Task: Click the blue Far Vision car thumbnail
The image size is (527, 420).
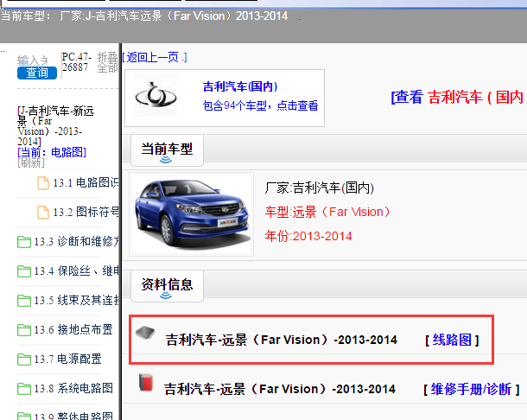Action: point(191,214)
